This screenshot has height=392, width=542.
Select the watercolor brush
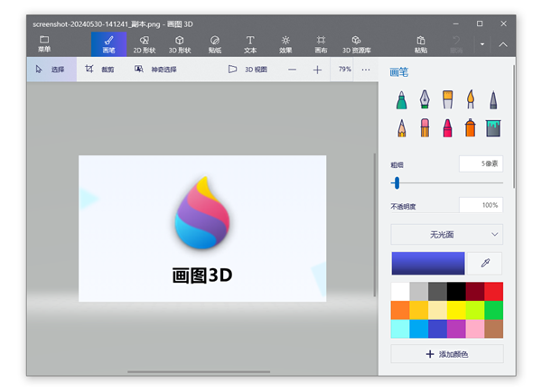point(471,100)
